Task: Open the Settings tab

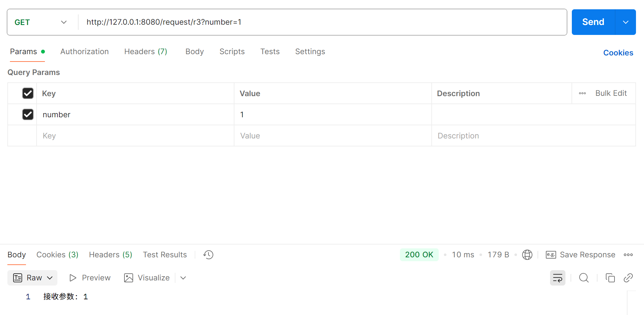Action: point(310,52)
